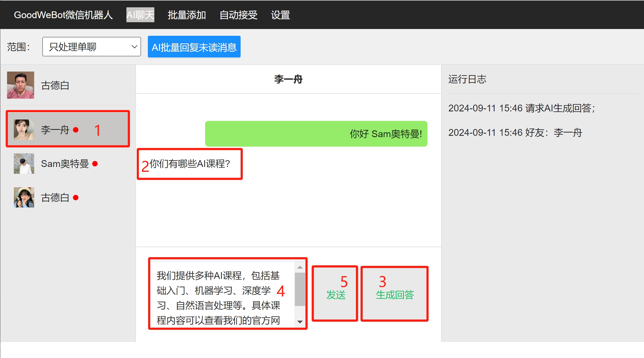Open 设置 in top navigation
Screen dimensions: 644x358
[x=280, y=15]
